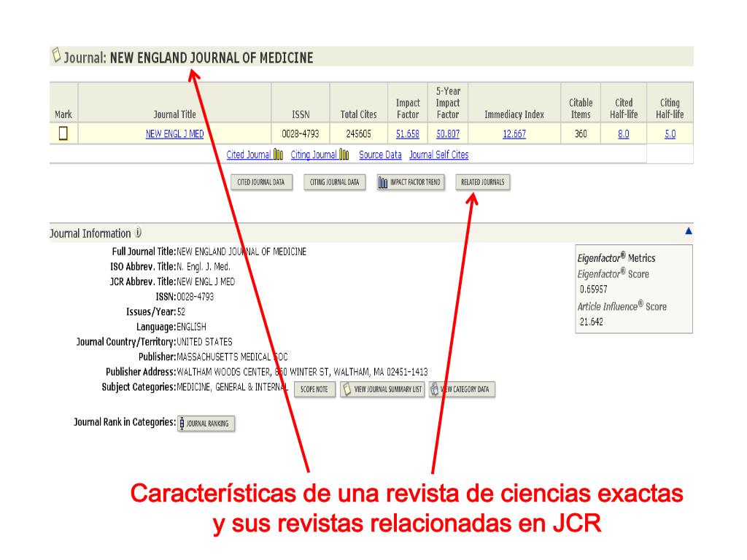Click bar chart icon beside Cited Journal
This screenshot has width=747, height=560.
(278, 155)
